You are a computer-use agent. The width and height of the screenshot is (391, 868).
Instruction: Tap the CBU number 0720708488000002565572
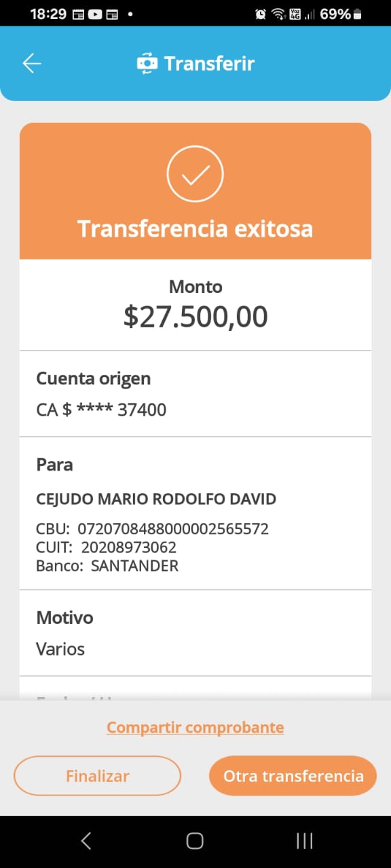[174, 529]
